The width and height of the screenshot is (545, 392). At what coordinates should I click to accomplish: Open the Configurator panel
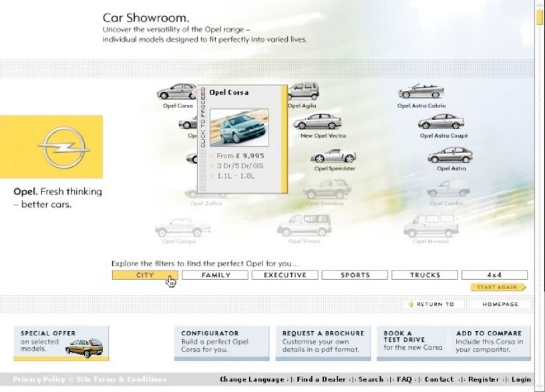click(222, 343)
